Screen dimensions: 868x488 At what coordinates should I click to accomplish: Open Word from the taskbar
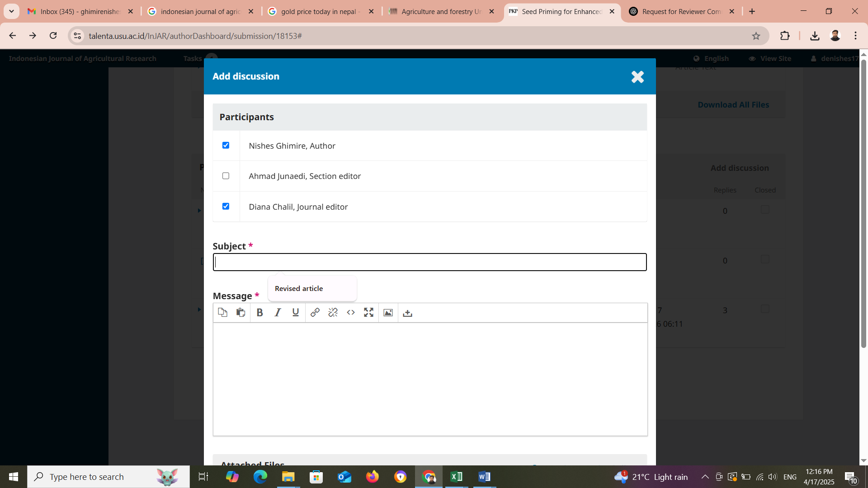click(x=484, y=477)
